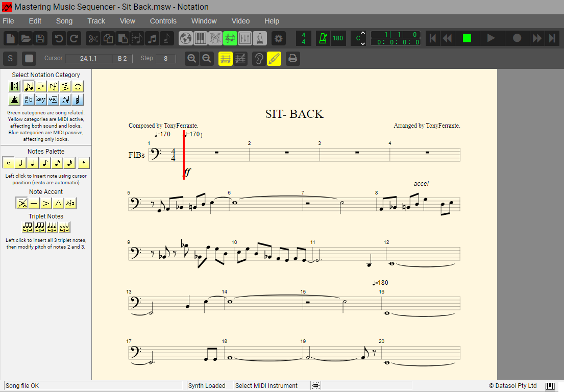The image size is (564, 392).
Task: Increase the key signature with up arrow
Action: tap(363, 34)
